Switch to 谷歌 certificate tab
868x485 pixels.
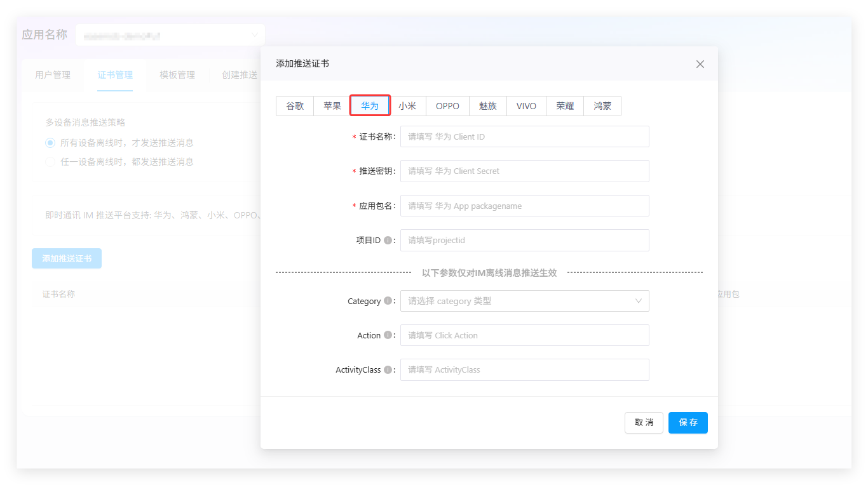[295, 106]
